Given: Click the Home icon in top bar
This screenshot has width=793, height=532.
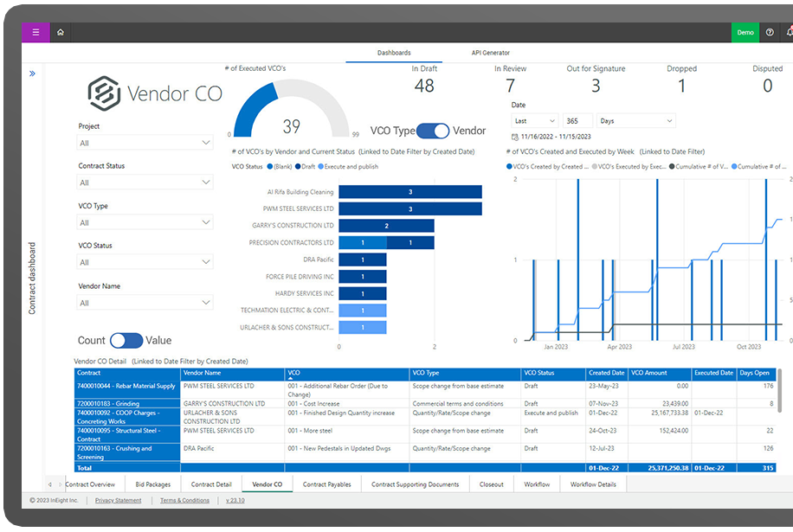Looking at the screenshot, I should (x=61, y=32).
